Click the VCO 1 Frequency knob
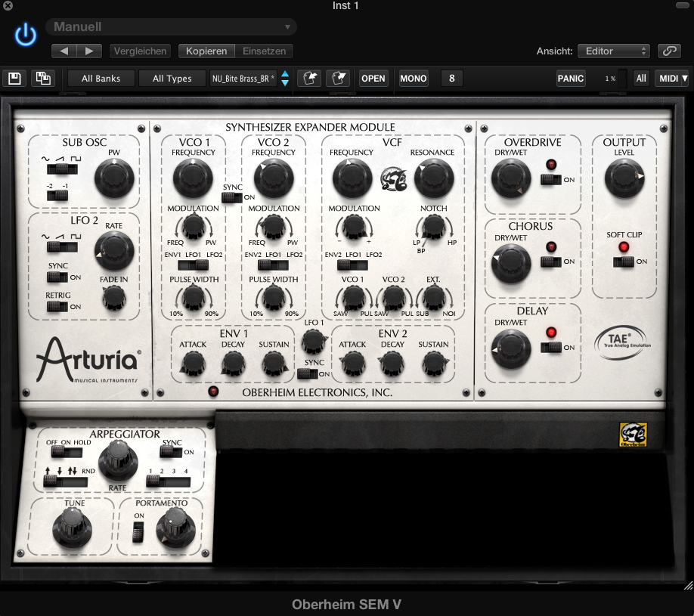Viewport: 694px width, 616px height. click(193, 178)
